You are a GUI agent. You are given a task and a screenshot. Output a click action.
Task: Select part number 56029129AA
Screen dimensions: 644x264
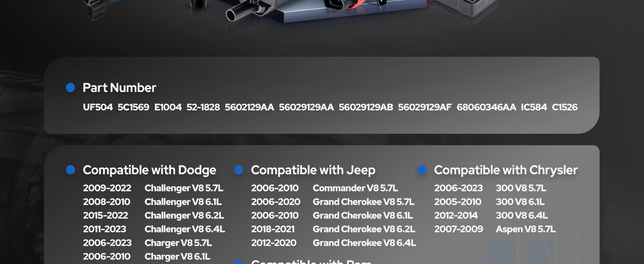tap(306, 107)
